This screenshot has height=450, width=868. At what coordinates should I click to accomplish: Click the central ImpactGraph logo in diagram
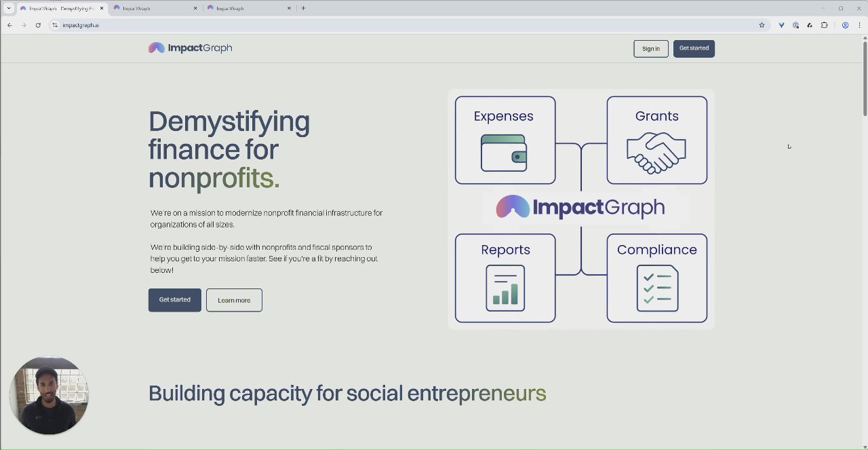point(580,207)
